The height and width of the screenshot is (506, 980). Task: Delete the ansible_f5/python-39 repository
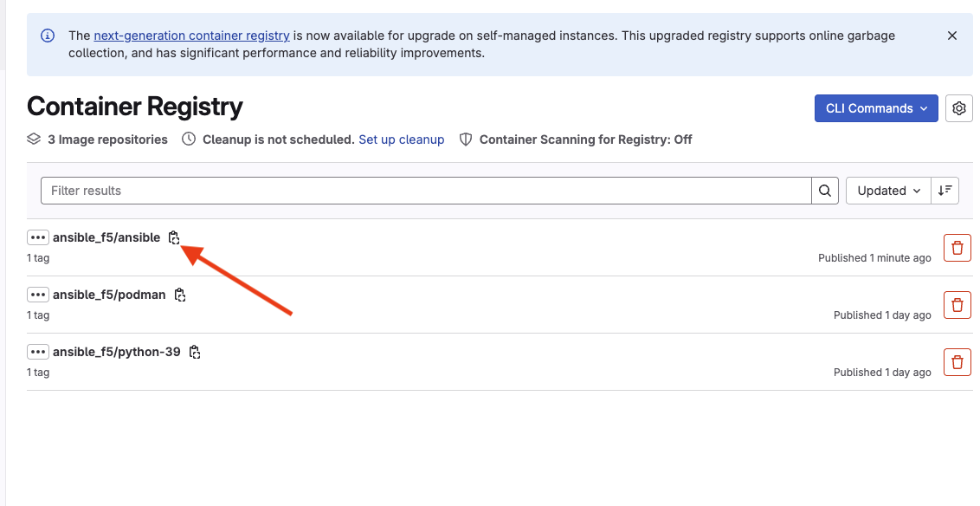(957, 362)
